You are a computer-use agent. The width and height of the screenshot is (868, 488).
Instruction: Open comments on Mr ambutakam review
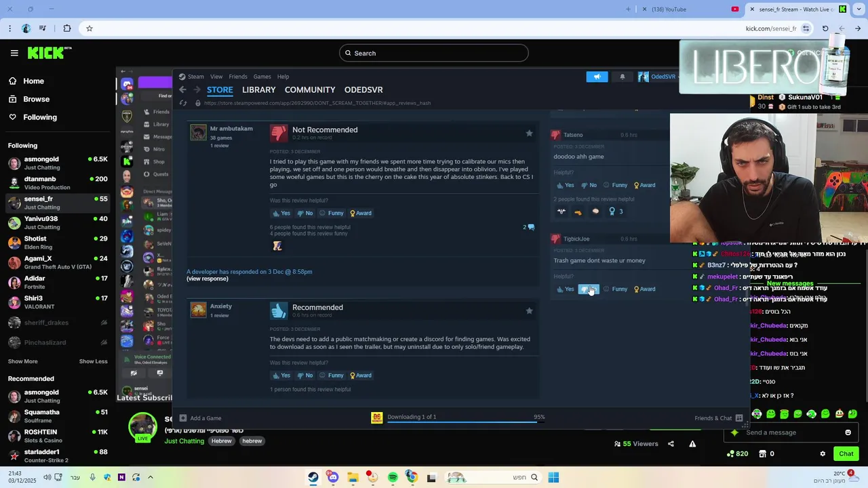[x=529, y=227]
